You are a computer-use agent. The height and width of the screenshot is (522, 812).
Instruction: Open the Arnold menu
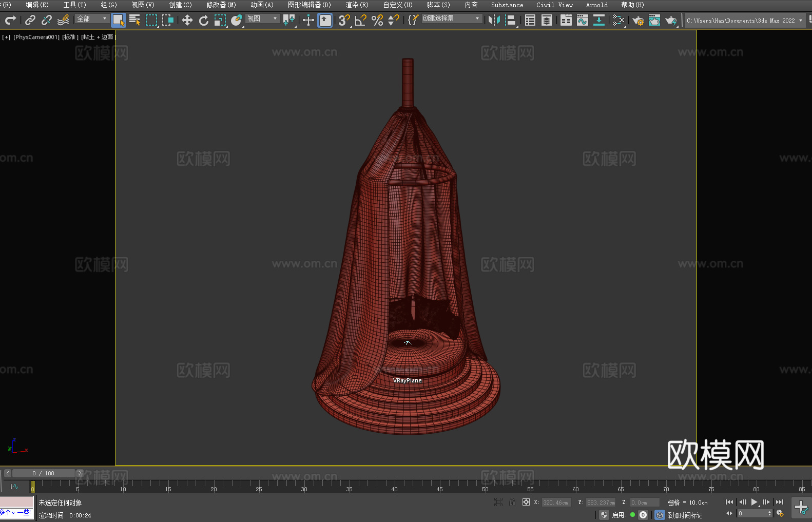click(596, 5)
